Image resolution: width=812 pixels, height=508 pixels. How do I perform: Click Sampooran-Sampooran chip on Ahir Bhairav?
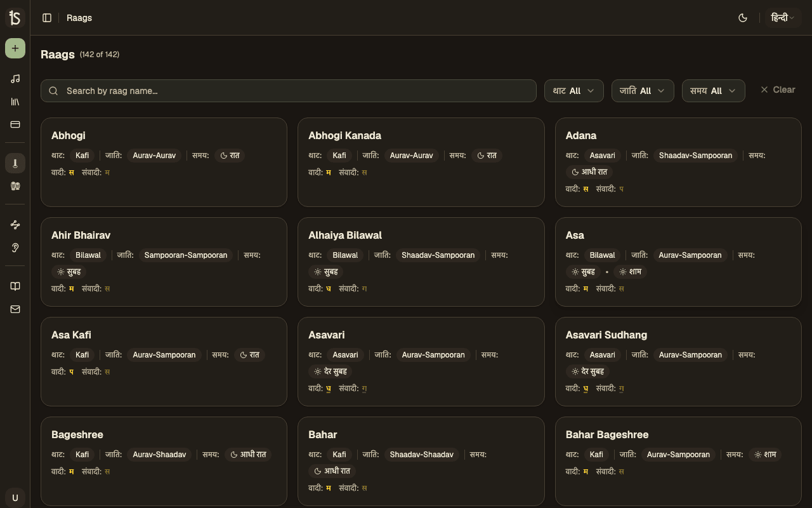click(186, 255)
